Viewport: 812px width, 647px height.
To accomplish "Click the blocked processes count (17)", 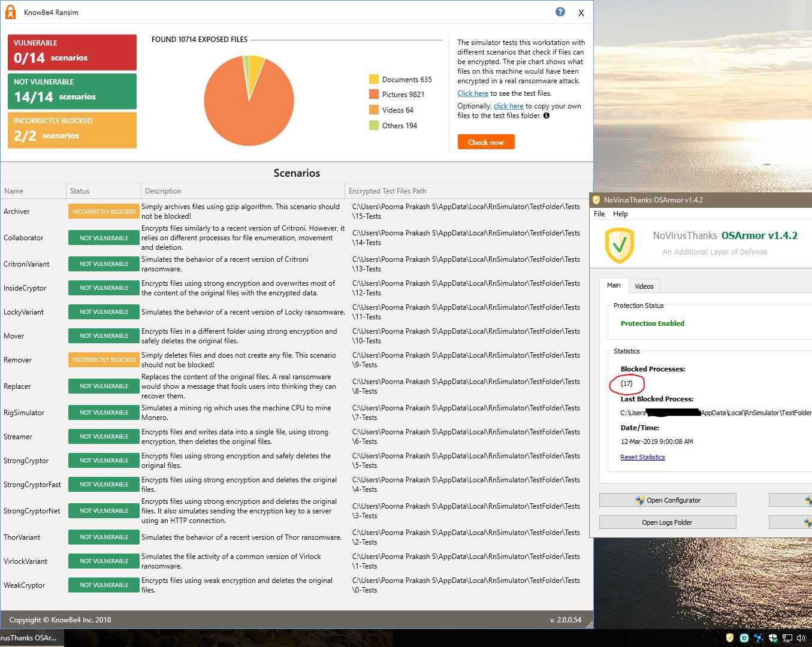I will tap(626, 383).
